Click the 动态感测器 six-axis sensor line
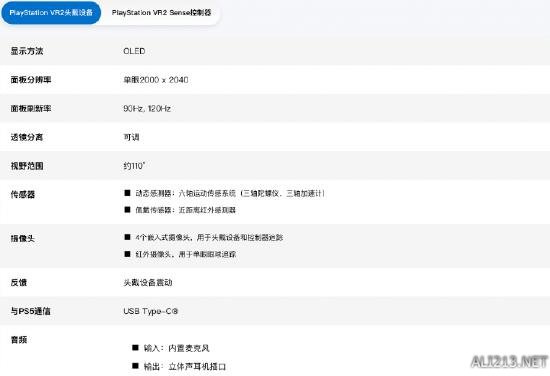 [224, 193]
